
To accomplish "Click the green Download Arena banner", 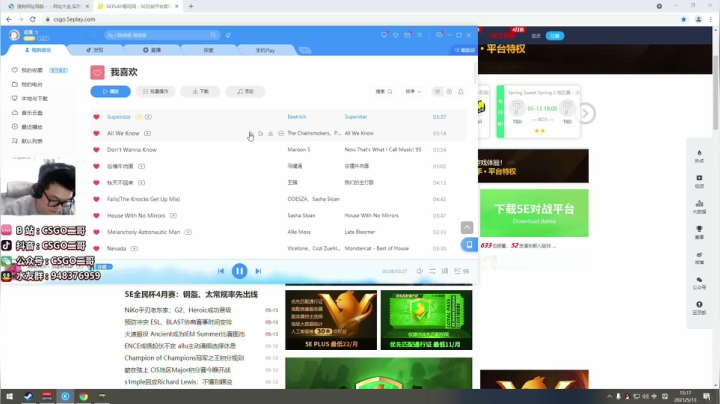I will [534, 213].
